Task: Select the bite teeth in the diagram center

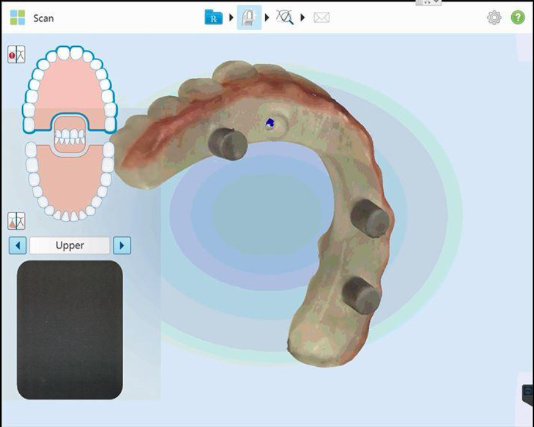Action: pyautogui.click(x=70, y=136)
